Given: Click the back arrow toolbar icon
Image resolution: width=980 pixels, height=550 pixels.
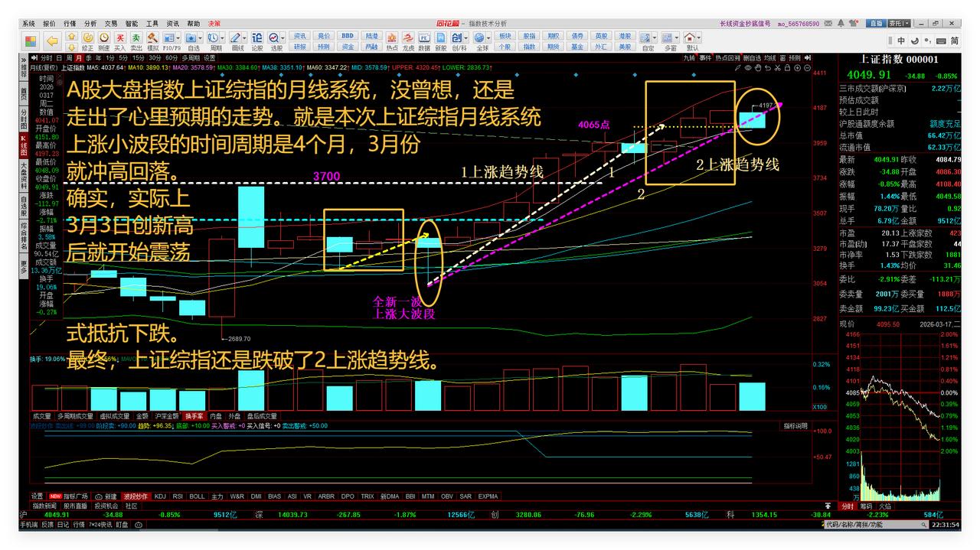Looking at the screenshot, I should [x=51, y=41].
